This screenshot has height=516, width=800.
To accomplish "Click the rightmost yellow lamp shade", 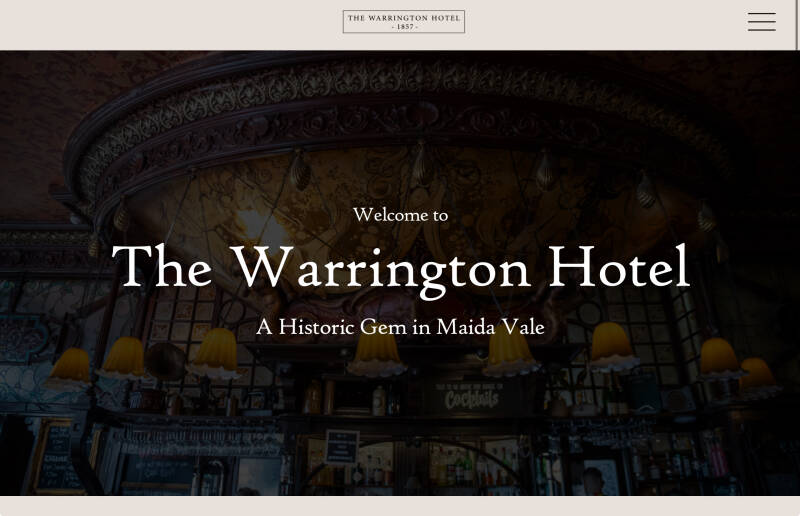I will click(x=758, y=377).
